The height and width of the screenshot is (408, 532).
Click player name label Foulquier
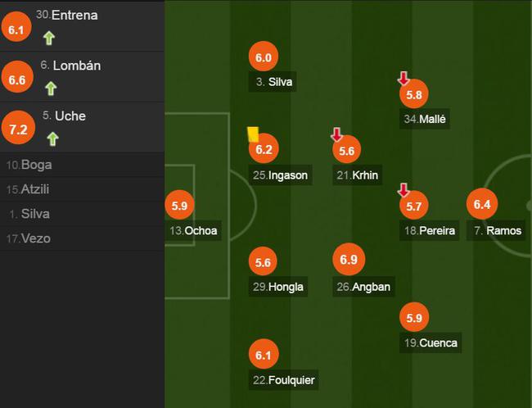click(x=284, y=380)
